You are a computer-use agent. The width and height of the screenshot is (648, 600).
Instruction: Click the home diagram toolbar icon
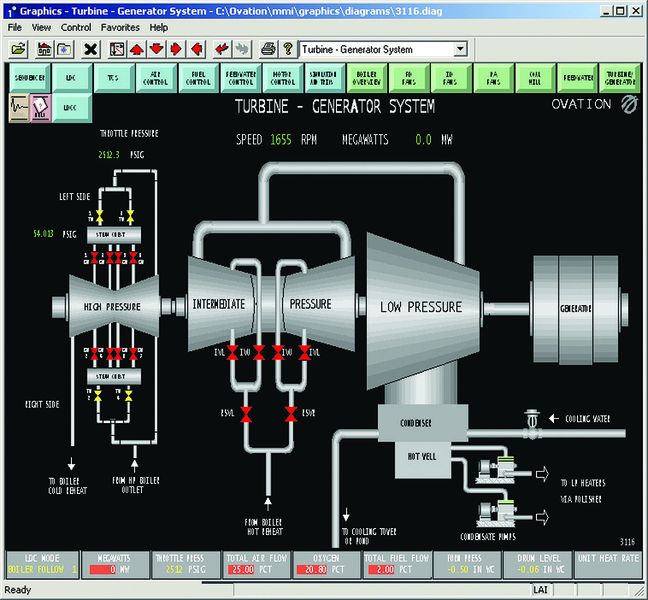[x=44, y=49]
